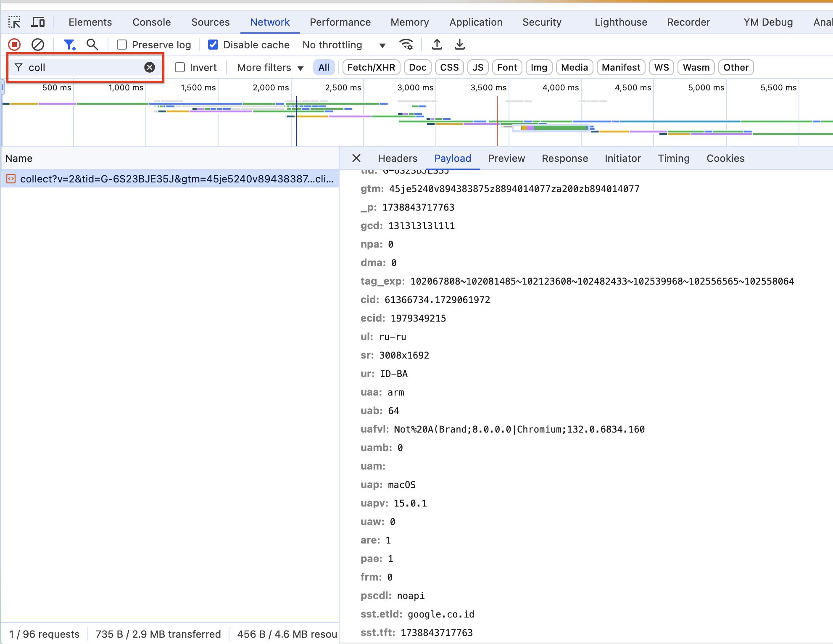This screenshot has width=833, height=644.
Task: Clear the 'coll' filter text
Action: pos(150,67)
